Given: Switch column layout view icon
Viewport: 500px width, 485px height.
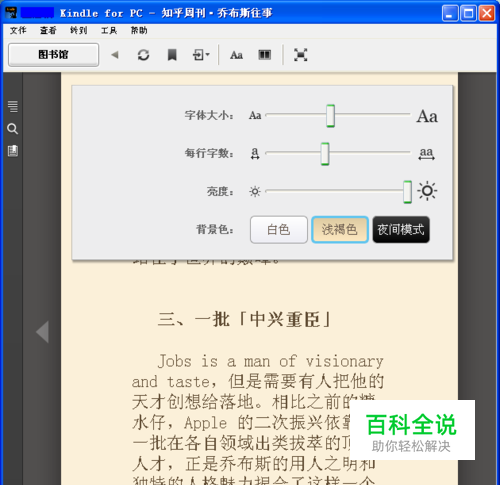Looking at the screenshot, I should pos(265,55).
